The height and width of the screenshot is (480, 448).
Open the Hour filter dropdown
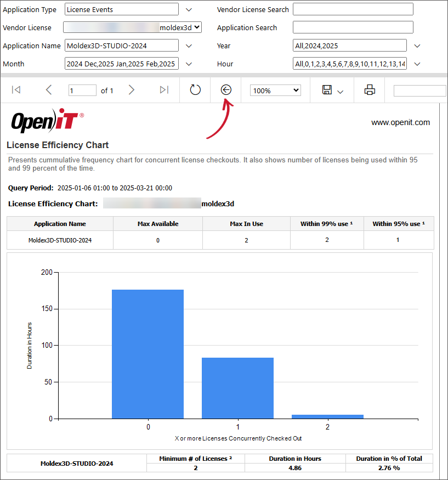(416, 64)
